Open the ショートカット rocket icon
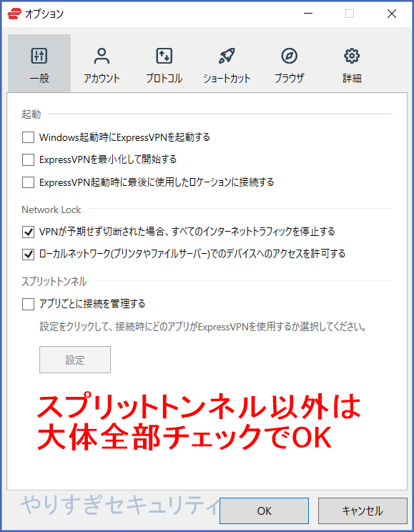414x532 pixels. point(227,56)
